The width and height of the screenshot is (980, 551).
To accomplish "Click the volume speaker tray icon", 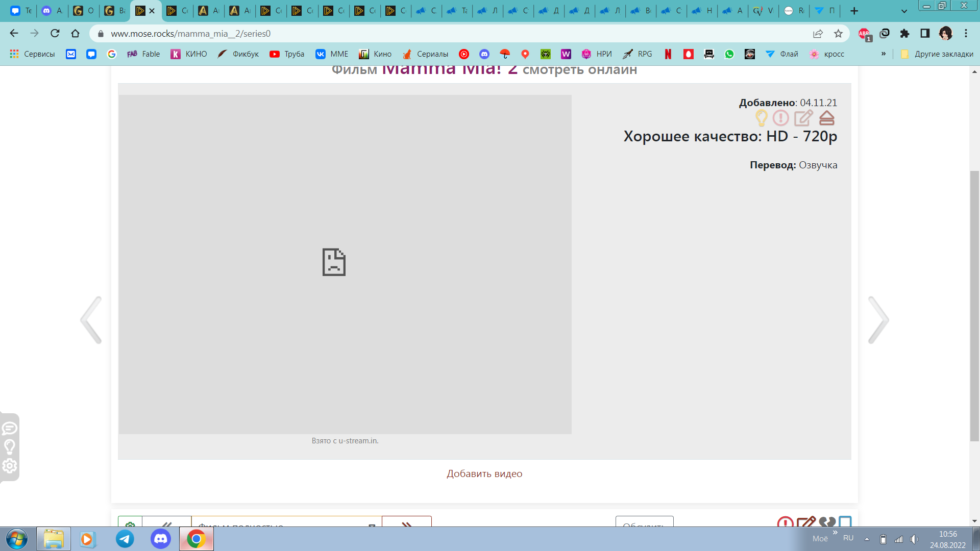I will point(914,539).
